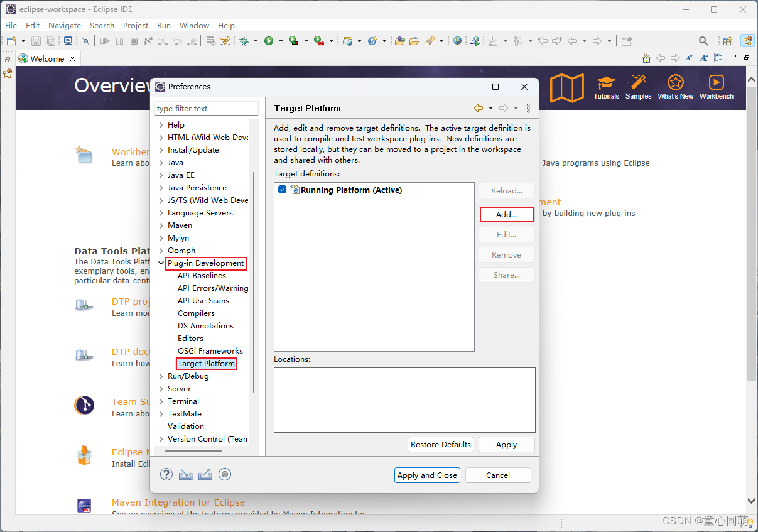The image size is (758, 532).
Task: Open the web browser globe icon
Action: [x=457, y=41]
